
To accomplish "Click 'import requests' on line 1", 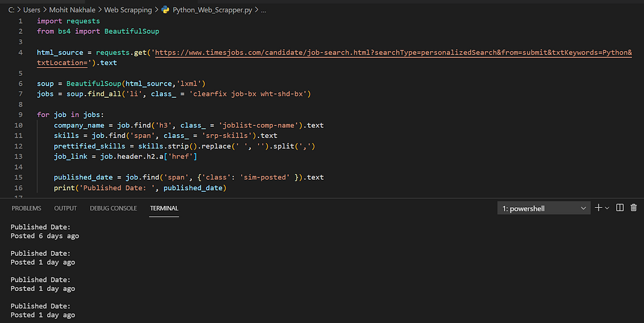I will pyautogui.click(x=68, y=21).
